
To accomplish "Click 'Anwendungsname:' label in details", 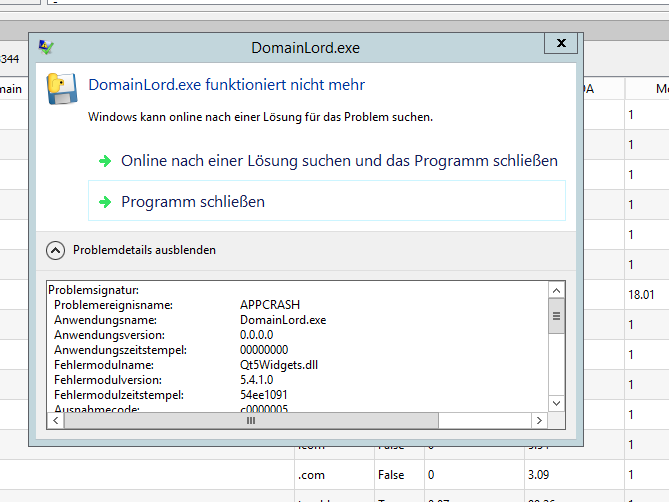I will [105, 320].
